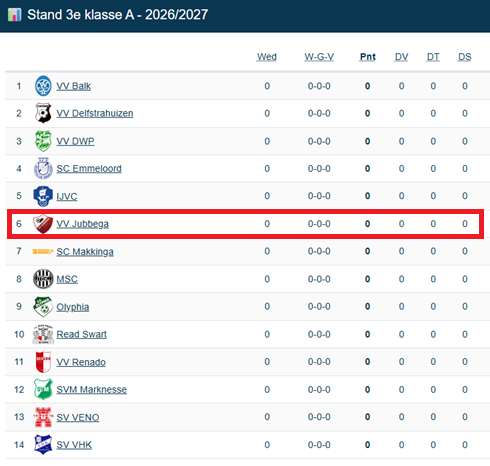The image size is (490, 466).
Task: Open the Read Swart team link
Action: (82, 334)
